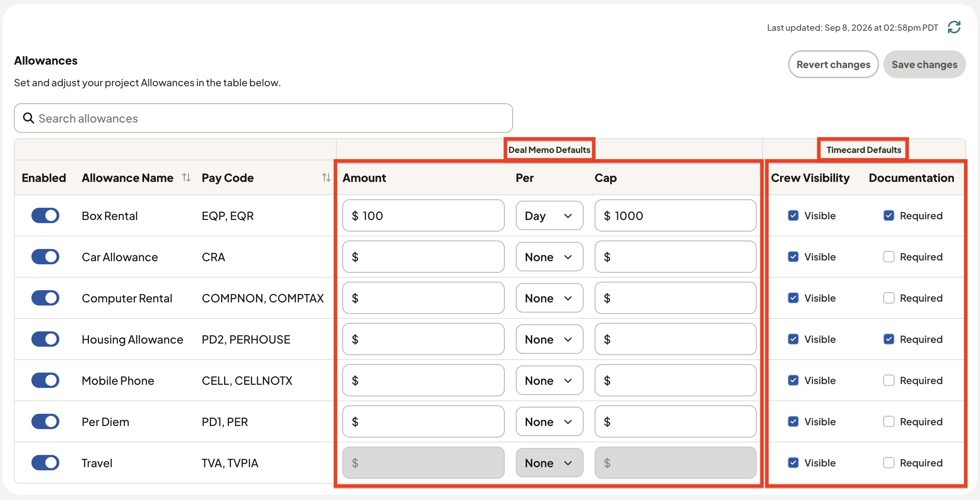
Task: Expand Computer Rental Per dropdown
Action: click(x=549, y=298)
